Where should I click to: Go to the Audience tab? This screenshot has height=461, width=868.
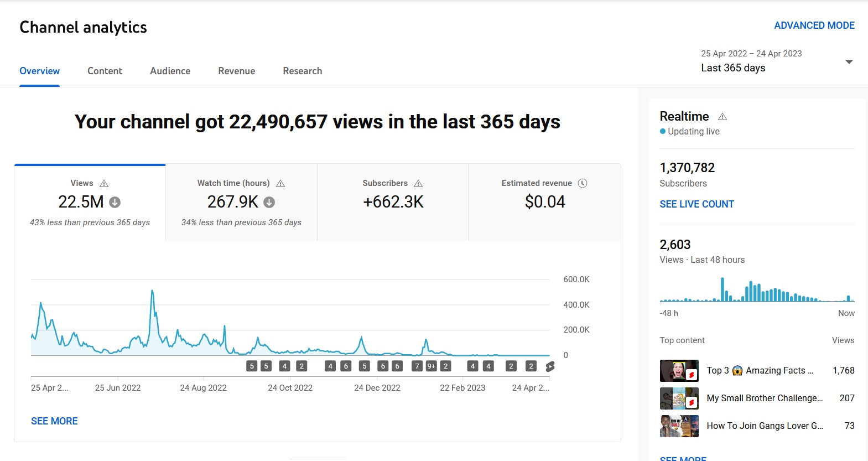coord(170,71)
